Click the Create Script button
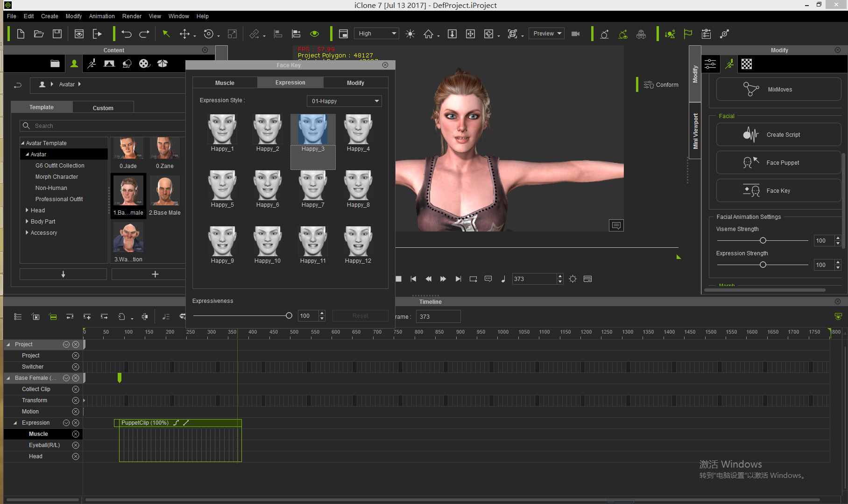Screen dimensions: 848x504 [779, 134]
